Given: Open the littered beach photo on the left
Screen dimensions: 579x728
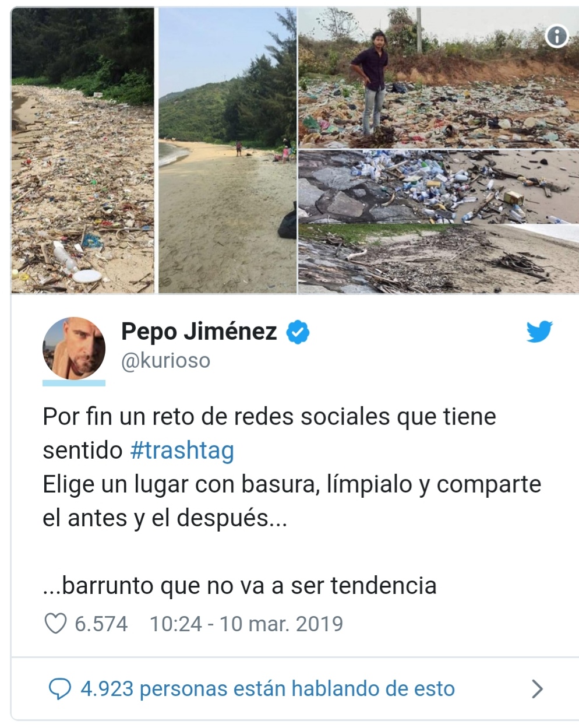Looking at the screenshot, I should pos(83,150).
